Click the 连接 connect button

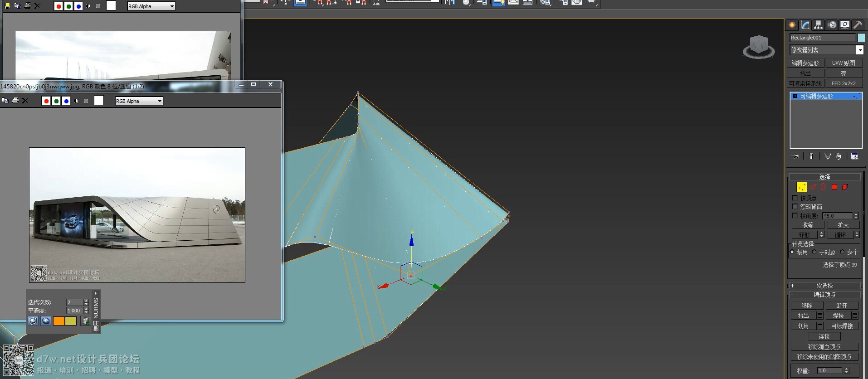coord(824,336)
